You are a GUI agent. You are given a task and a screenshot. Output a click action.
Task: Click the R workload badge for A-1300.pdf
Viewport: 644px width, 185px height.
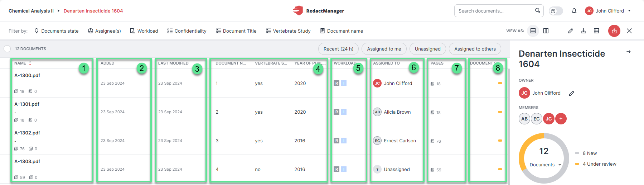(x=336, y=83)
